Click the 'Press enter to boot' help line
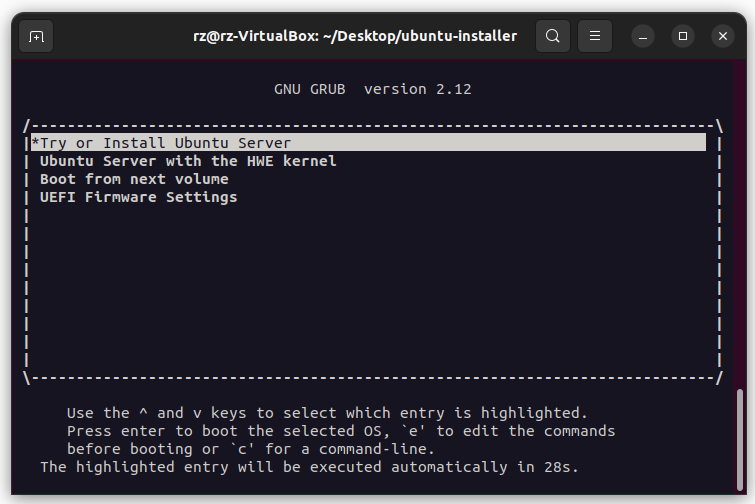This screenshot has width=755, height=504. [340, 431]
